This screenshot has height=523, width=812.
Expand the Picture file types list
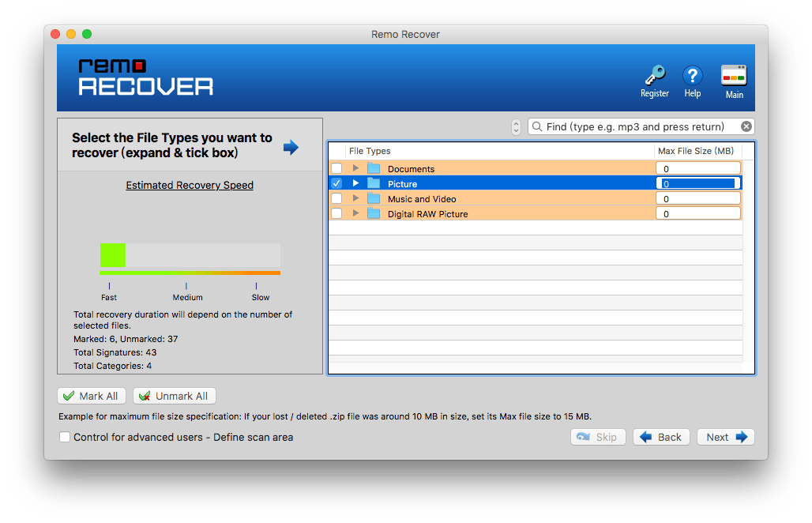(355, 184)
